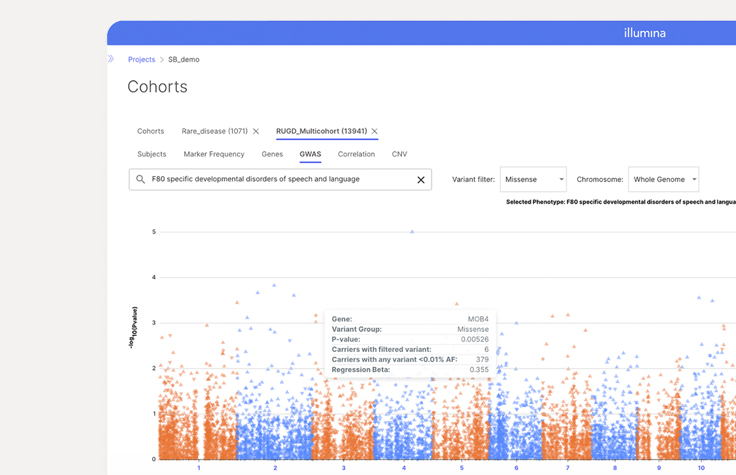
Task: Open the Projects breadcrumb link
Action: pos(141,59)
